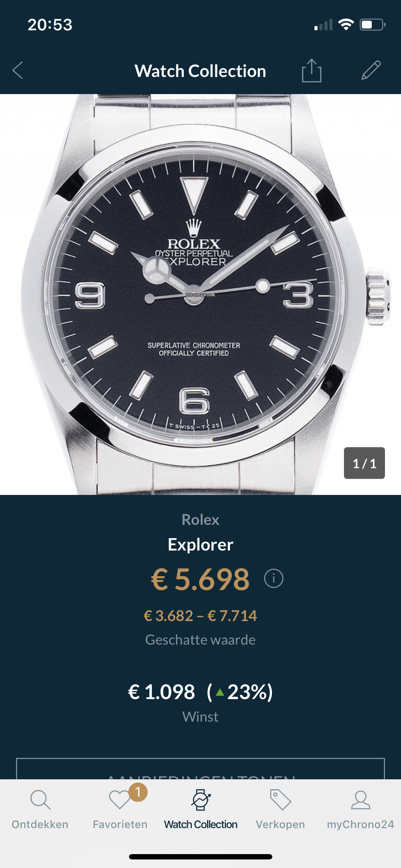401x868 pixels.
Task: Tap the Rolex Explorer watch photo
Action: coord(200,294)
